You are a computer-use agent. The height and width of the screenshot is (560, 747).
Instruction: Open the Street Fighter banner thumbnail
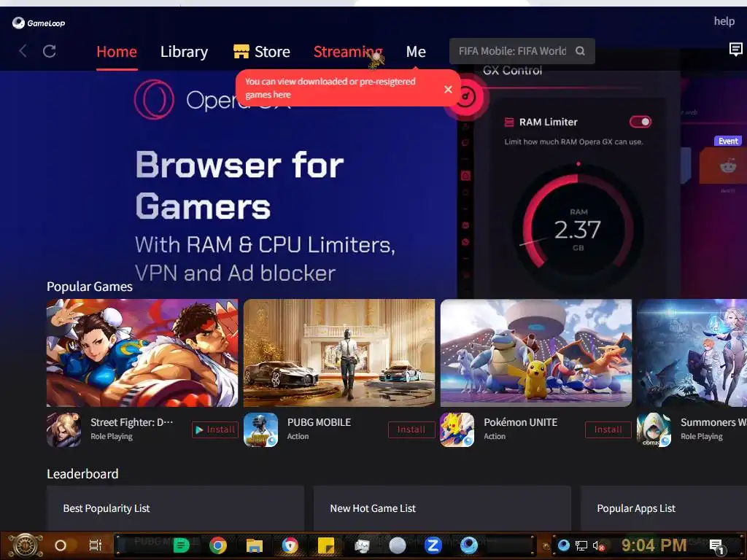[x=142, y=353]
